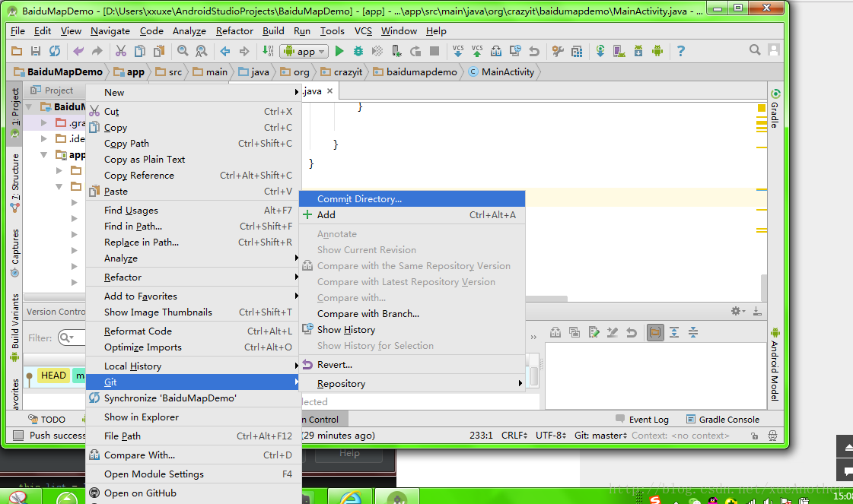Screen dimensions: 853x504
Task: Click the Find magnifier toolbar icon
Action: pos(183,51)
